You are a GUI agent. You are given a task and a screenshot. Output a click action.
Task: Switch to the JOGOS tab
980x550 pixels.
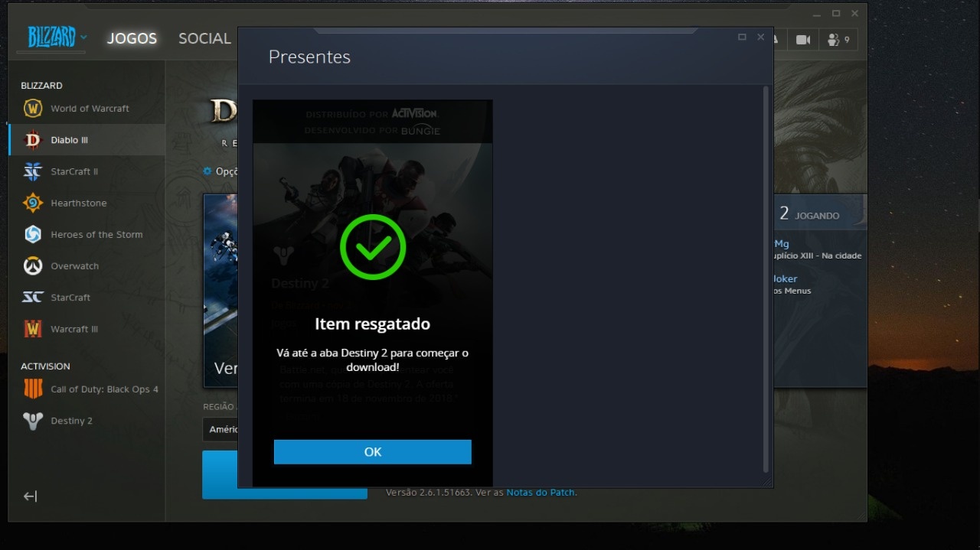click(132, 38)
